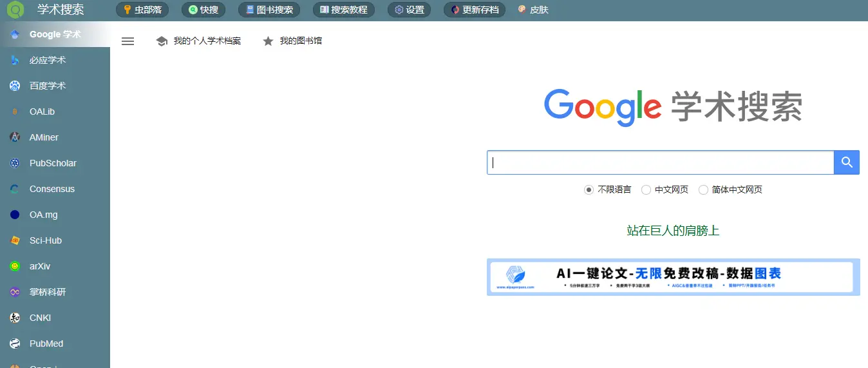Focus the scholar search input box

tap(661, 162)
